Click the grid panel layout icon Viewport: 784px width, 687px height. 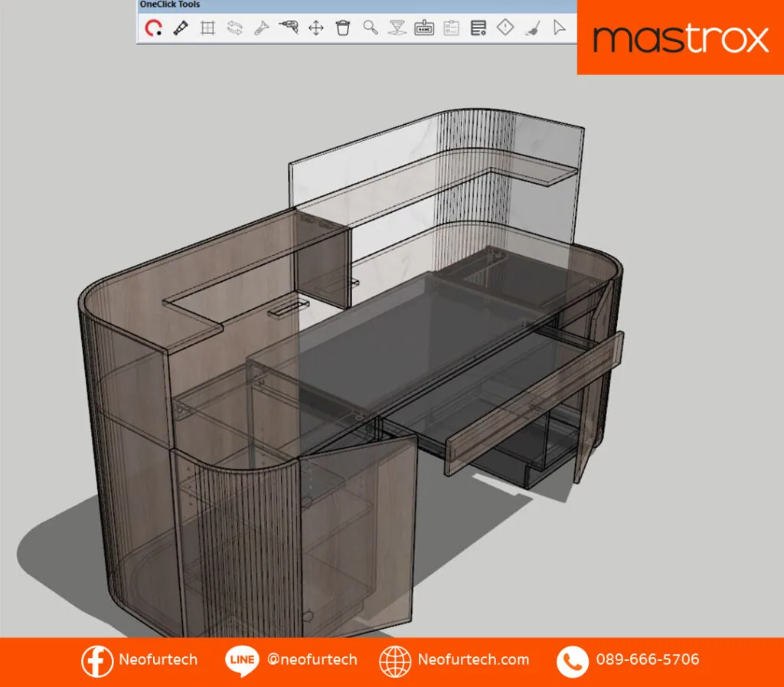(x=207, y=28)
